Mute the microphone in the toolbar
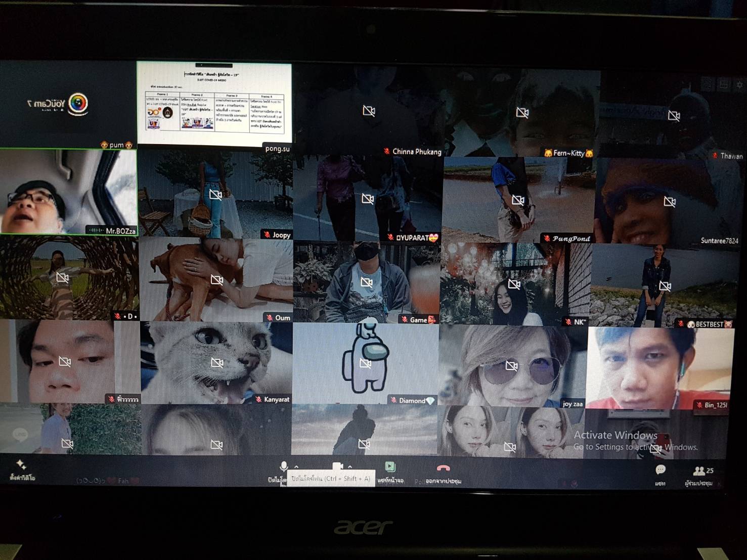Viewport: 747px width, 560px height. coord(284,466)
